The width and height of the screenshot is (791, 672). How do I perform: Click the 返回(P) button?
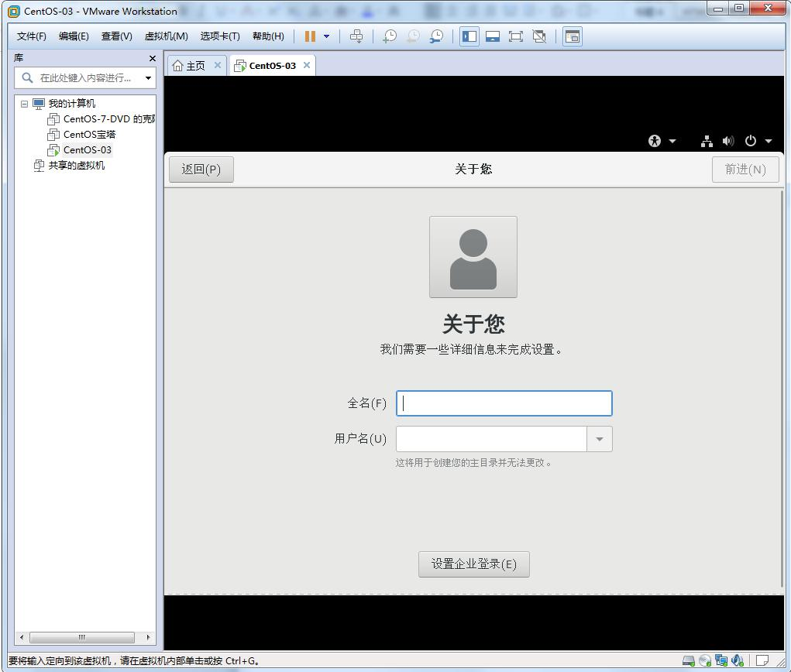coord(201,170)
